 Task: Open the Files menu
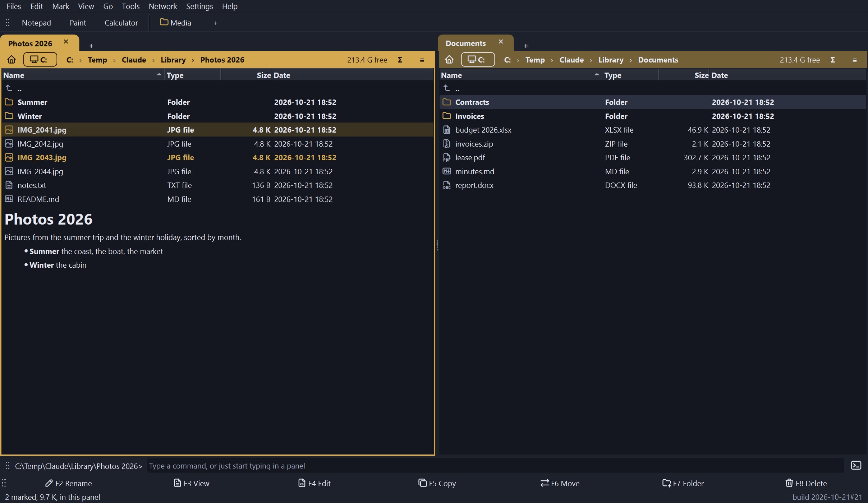[14, 6]
